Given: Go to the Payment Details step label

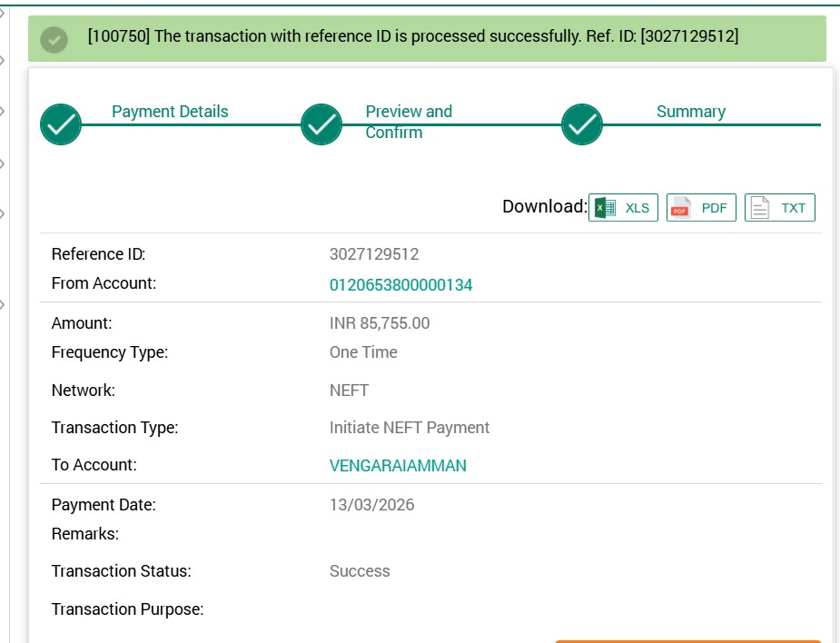Looking at the screenshot, I should (x=170, y=112).
